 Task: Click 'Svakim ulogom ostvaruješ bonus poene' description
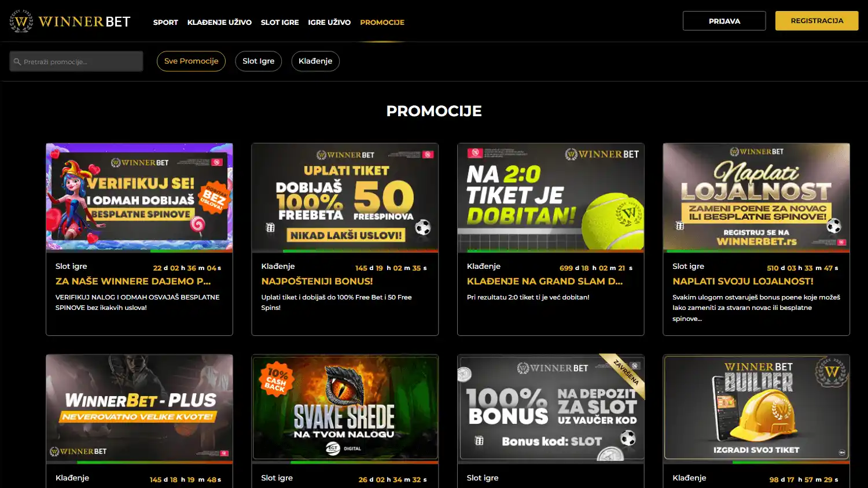(756, 308)
